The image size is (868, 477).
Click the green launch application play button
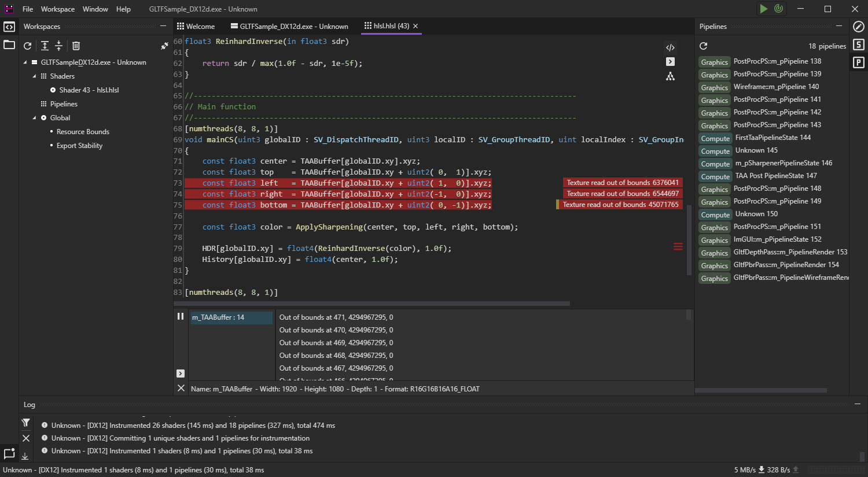[x=764, y=9]
